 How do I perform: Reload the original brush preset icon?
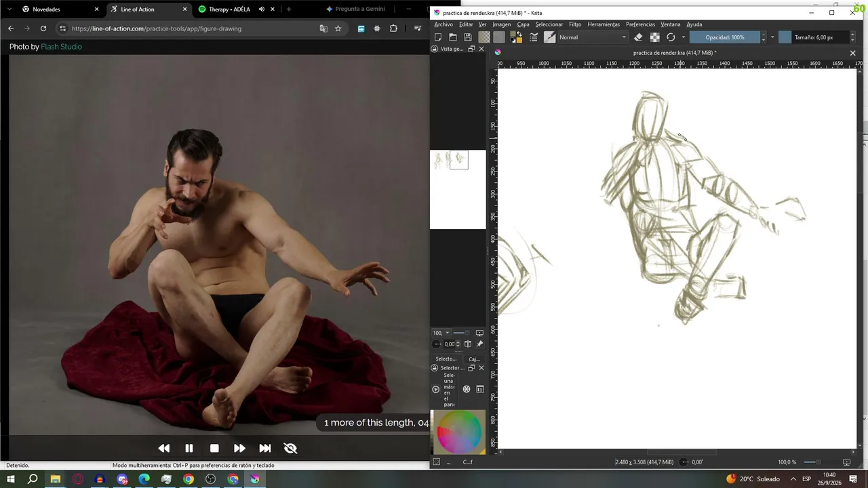671,37
